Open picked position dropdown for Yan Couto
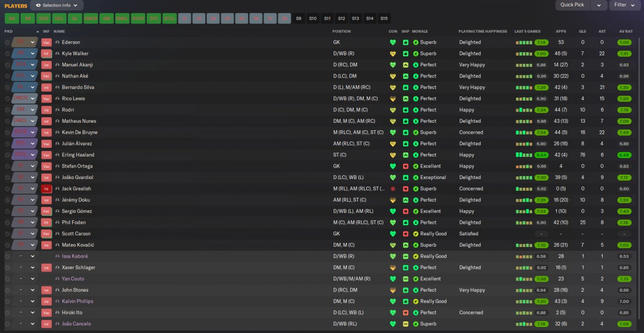The image size is (644, 333). [33, 279]
